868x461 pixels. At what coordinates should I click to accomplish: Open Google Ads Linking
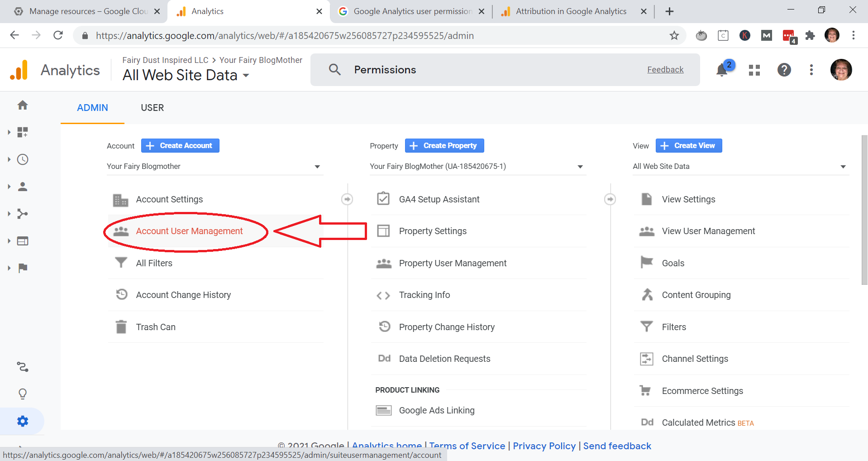click(x=437, y=410)
